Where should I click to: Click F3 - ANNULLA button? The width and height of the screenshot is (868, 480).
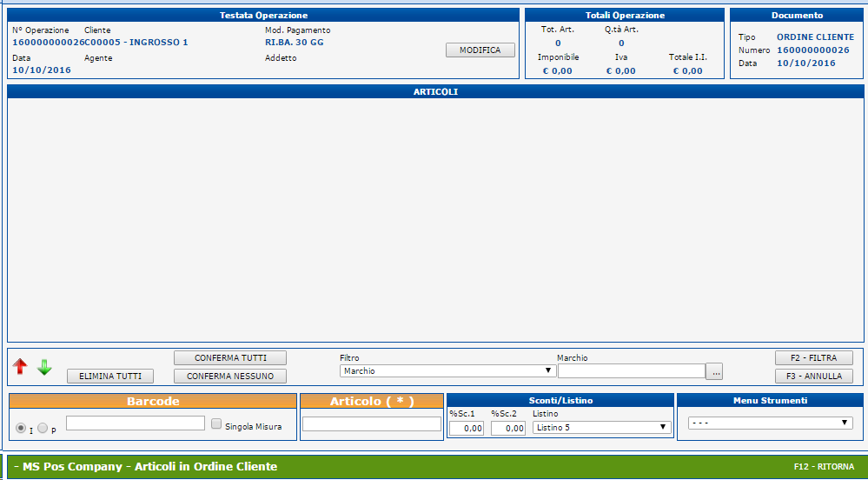point(814,376)
